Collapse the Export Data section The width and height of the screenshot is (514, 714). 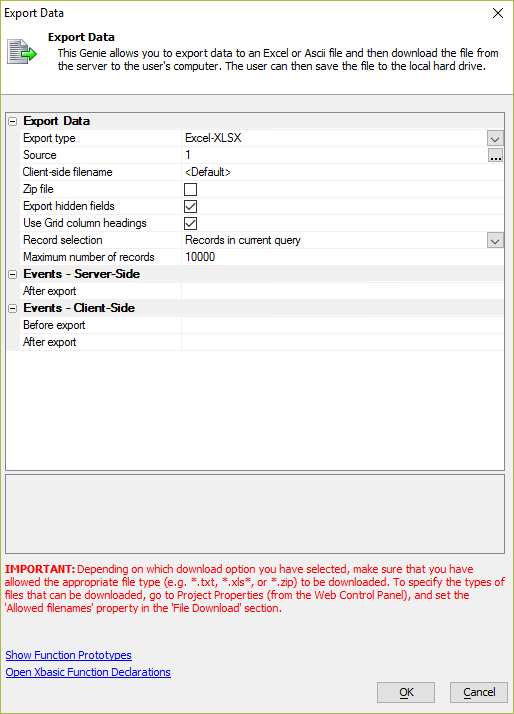coord(13,122)
